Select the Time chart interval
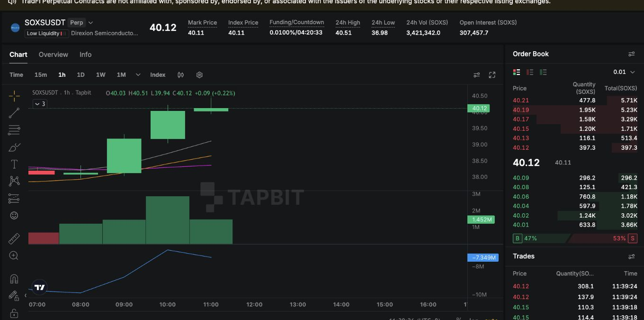 (x=16, y=75)
